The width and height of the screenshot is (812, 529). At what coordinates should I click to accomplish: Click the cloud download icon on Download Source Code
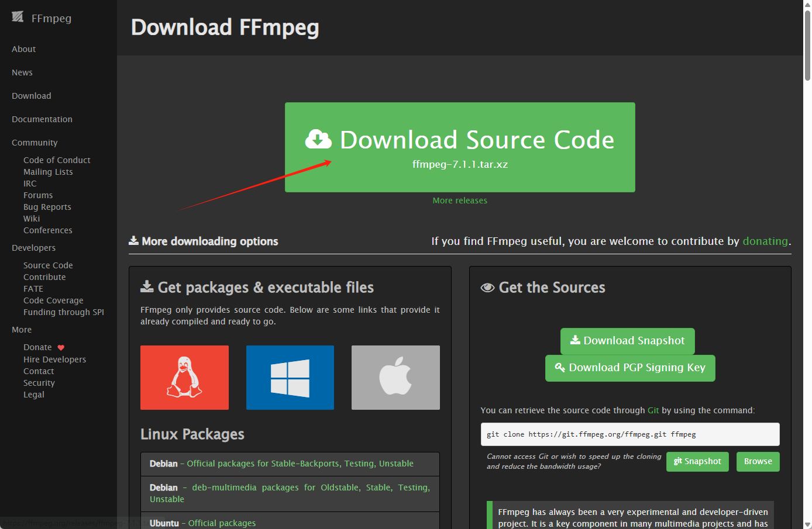click(x=318, y=140)
